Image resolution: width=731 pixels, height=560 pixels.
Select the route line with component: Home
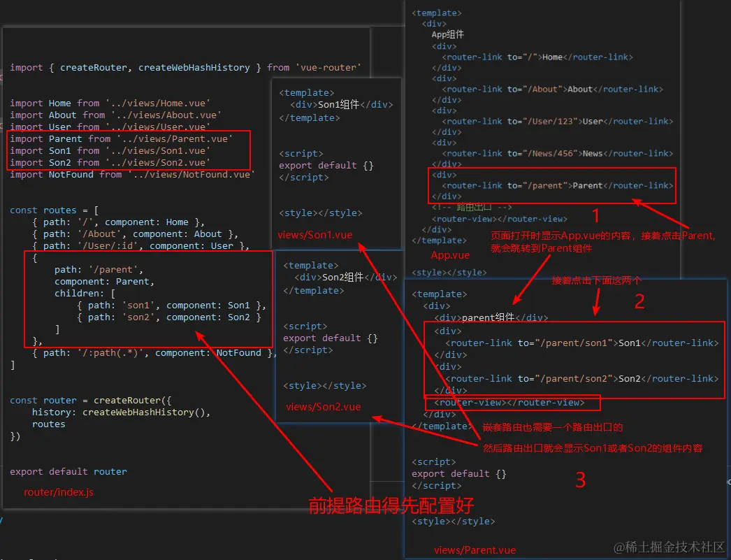(118, 222)
